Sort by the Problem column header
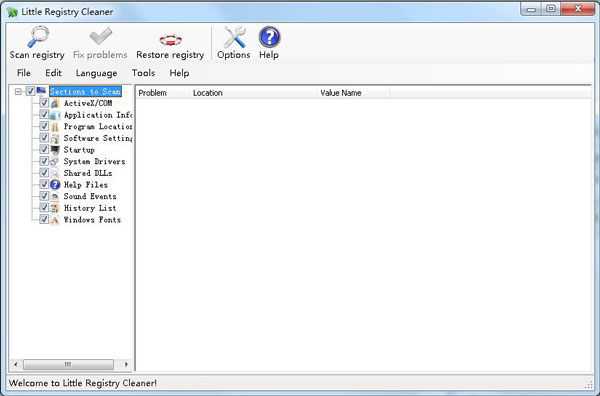The width and height of the screenshot is (600, 396). pos(163,93)
